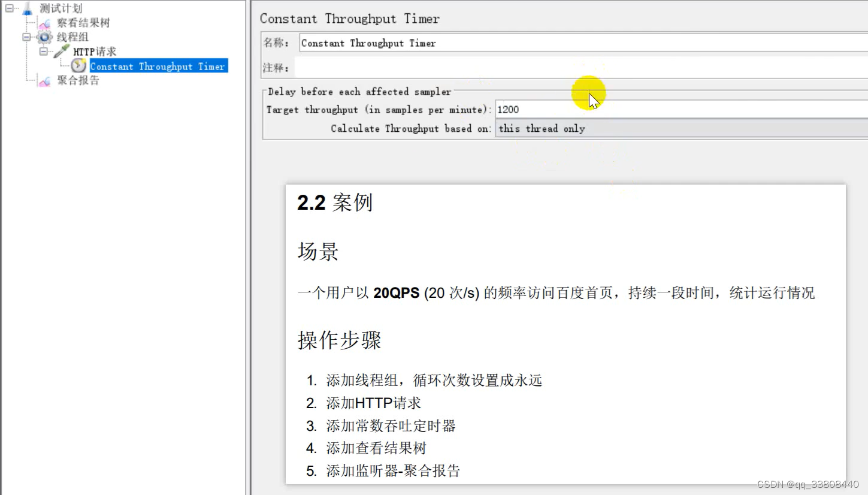Screen dimensions: 868x495
Task: Click the HTTP请求 pipette icon
Action: click(x=61, y=52)
